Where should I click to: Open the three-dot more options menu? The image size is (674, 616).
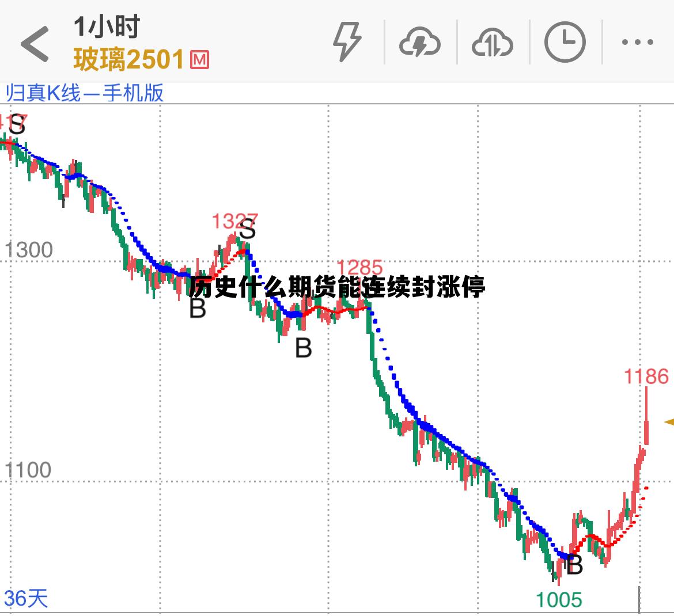coord(638,43)
